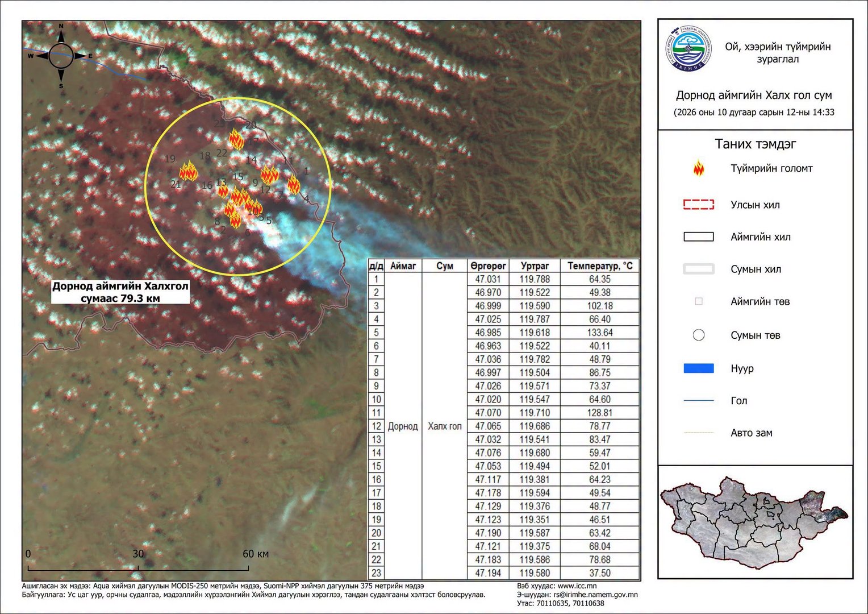Click the fire icon next to point 4

pyautogui.click(x=293, y=184)
